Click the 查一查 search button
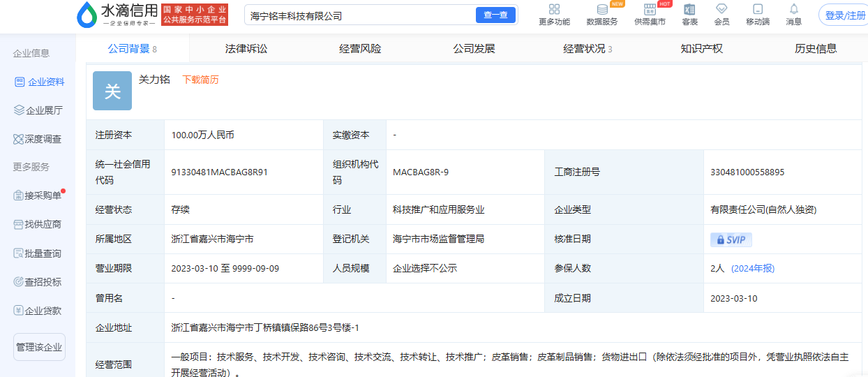This screenshot has height=377, width=868. pos(495,15)
